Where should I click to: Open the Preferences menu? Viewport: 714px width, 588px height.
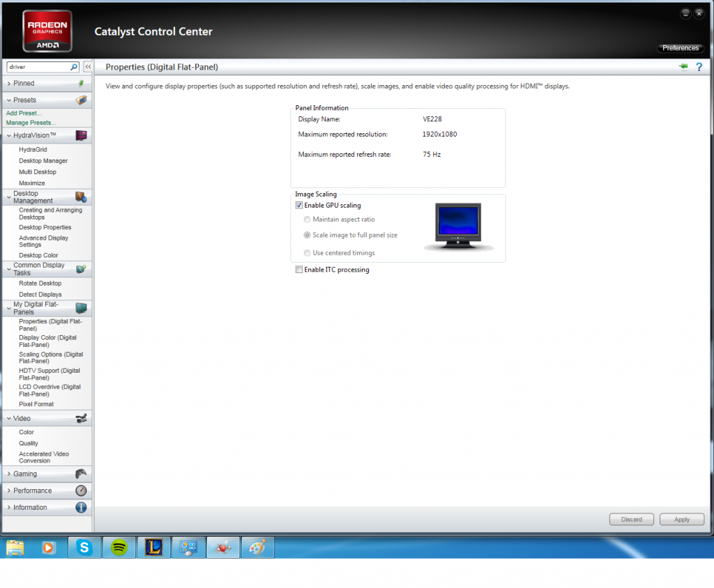coord(681,48)
